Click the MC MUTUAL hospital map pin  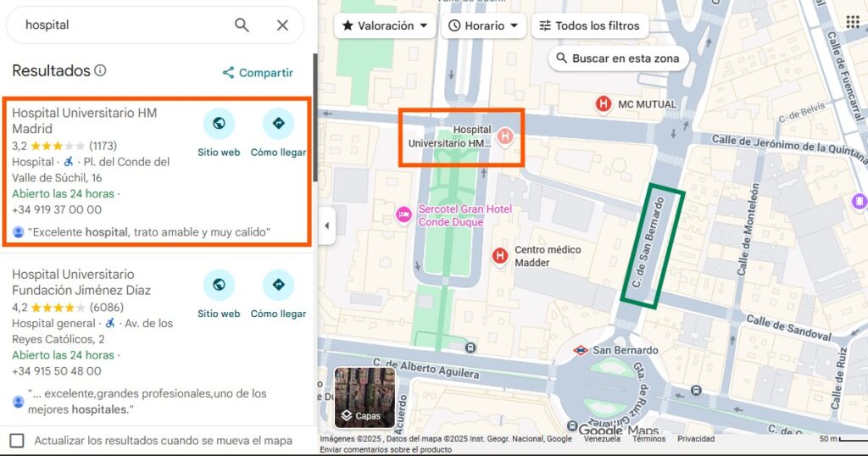[604, 104]
